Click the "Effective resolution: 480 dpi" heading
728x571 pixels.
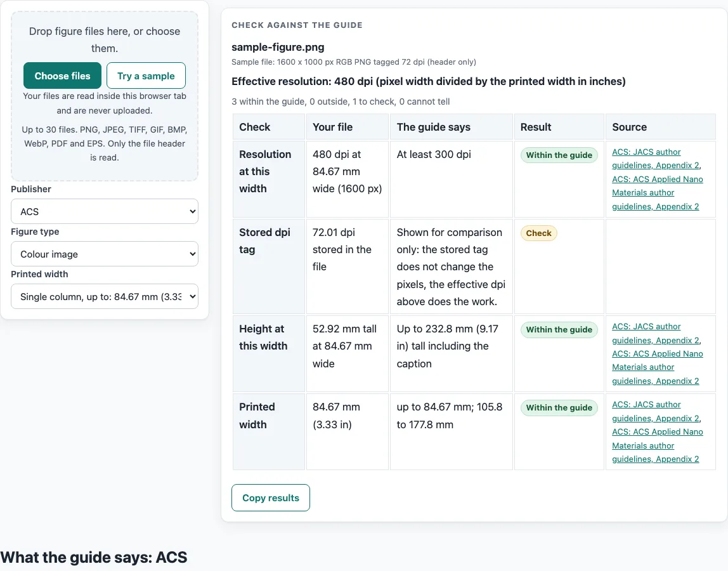pyautogui.click(x=429, y=81)
